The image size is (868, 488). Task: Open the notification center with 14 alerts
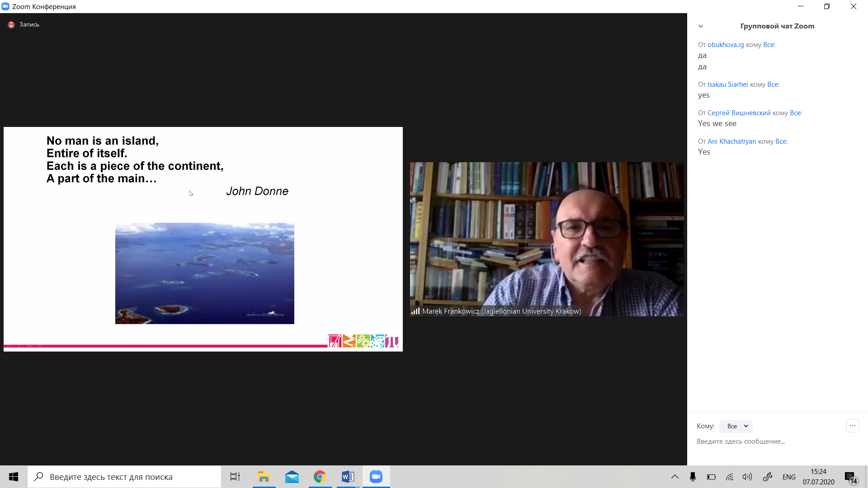click(x=850, y=477)
